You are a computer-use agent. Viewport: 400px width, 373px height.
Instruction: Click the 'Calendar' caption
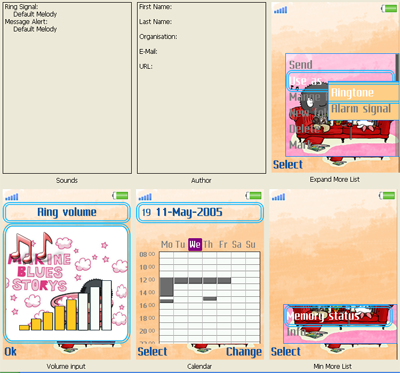[x=199, y=367]
